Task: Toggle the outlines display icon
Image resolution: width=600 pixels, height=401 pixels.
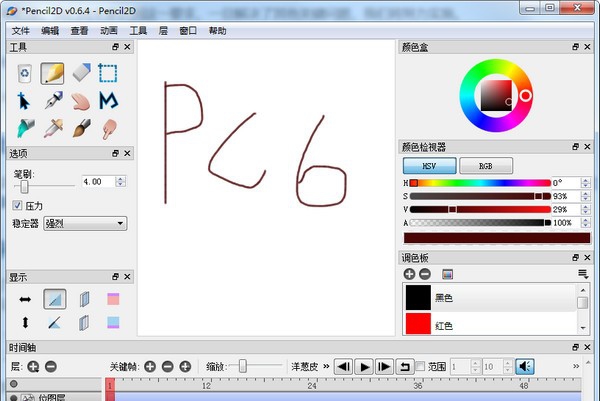Action: point(54,323)
